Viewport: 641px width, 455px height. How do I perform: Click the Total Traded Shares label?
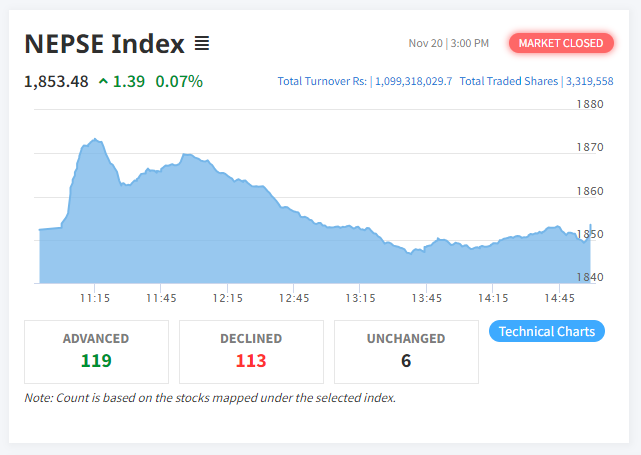tap(509, 81)
